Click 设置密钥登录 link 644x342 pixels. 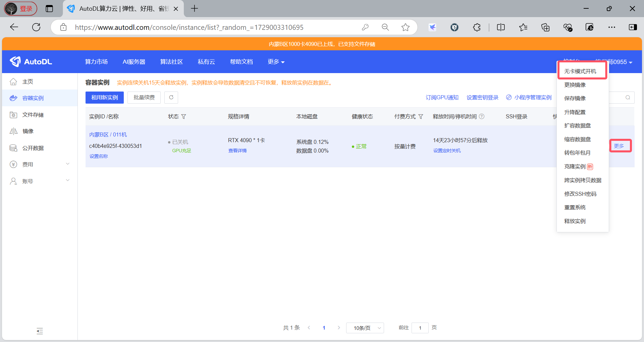point(482,98)
